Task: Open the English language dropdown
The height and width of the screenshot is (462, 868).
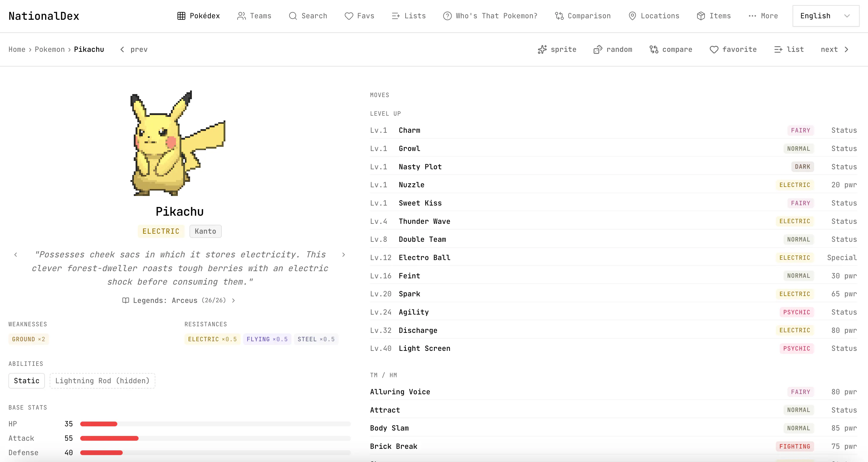Action: pos(825,16)
